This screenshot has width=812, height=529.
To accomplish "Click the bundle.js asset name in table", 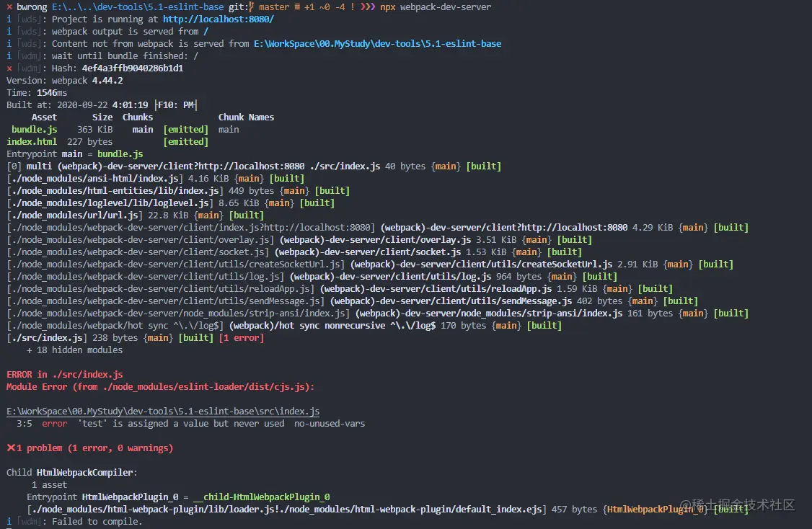I will pyautogui.click(x=34, y=130).
